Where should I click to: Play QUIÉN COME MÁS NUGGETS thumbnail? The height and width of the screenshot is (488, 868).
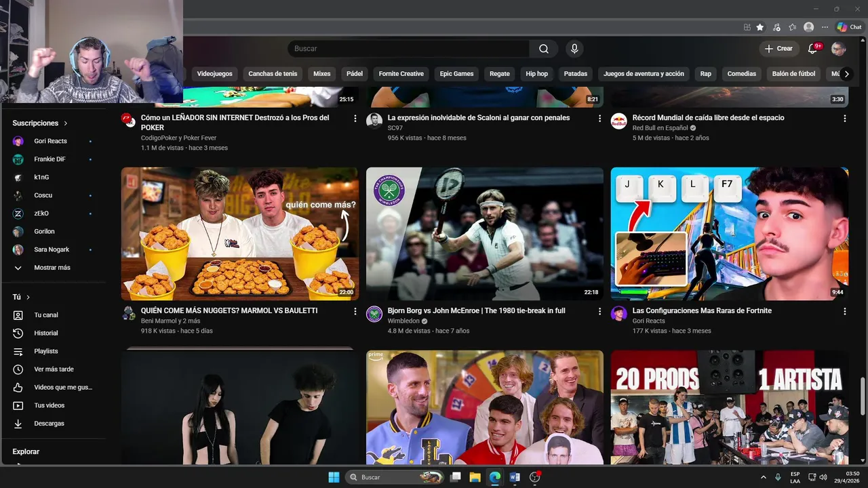point(240,234)
